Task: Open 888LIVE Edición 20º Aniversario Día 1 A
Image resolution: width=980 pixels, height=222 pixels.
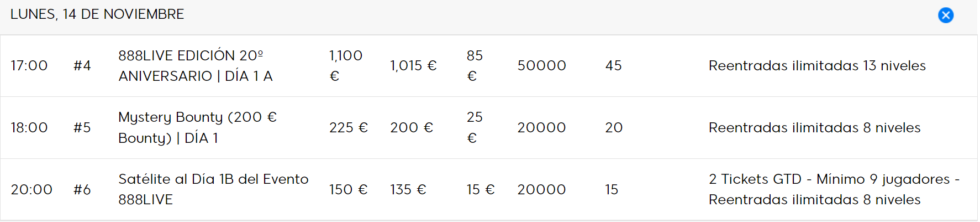Action: coord(196,66)
